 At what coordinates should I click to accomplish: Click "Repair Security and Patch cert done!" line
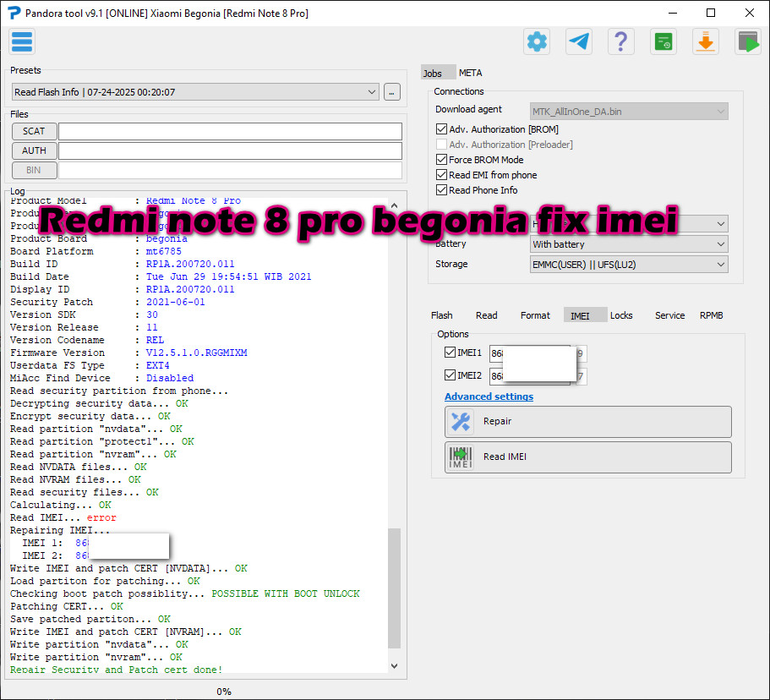click(x=116, y=670)
